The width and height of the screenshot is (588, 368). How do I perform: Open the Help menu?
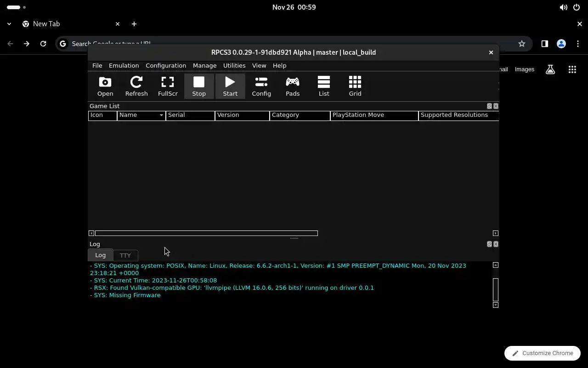pos(279,66)
